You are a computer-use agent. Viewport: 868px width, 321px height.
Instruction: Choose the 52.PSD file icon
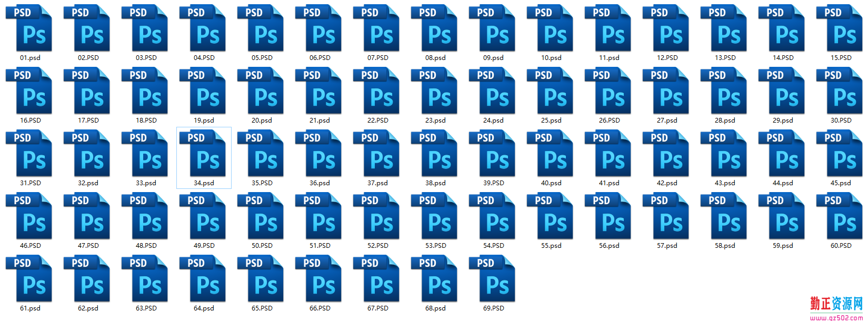376,216
